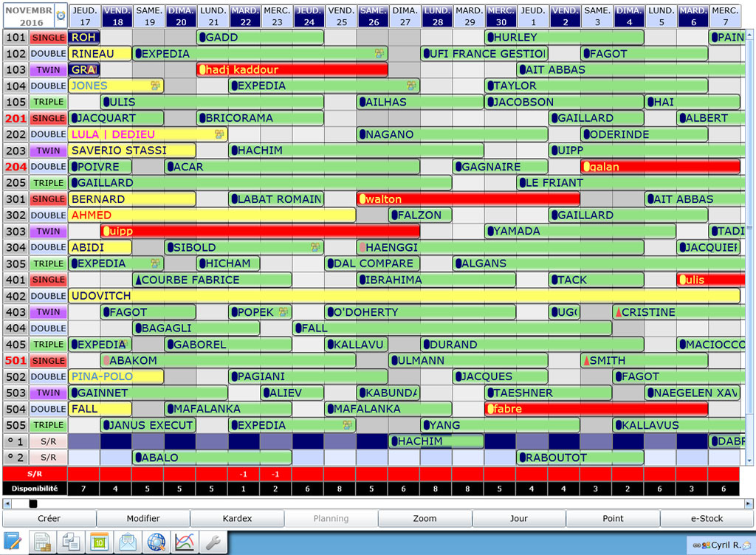Select the red hadj kaddour reservation
Screen dimensions: 756x555
click(x=292, y=69)
